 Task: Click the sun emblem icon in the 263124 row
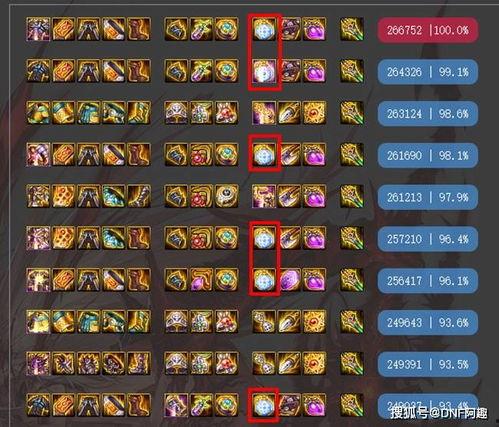click(x=315, y=113)
